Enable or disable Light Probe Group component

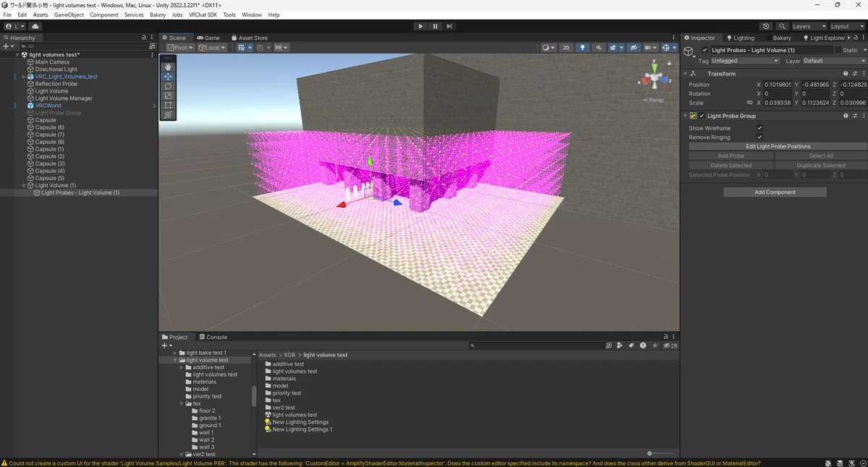[x=702, y=116]
